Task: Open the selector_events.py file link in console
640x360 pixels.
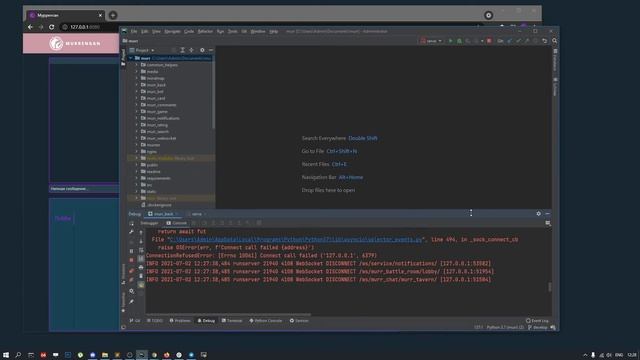Action: point(296,240)
